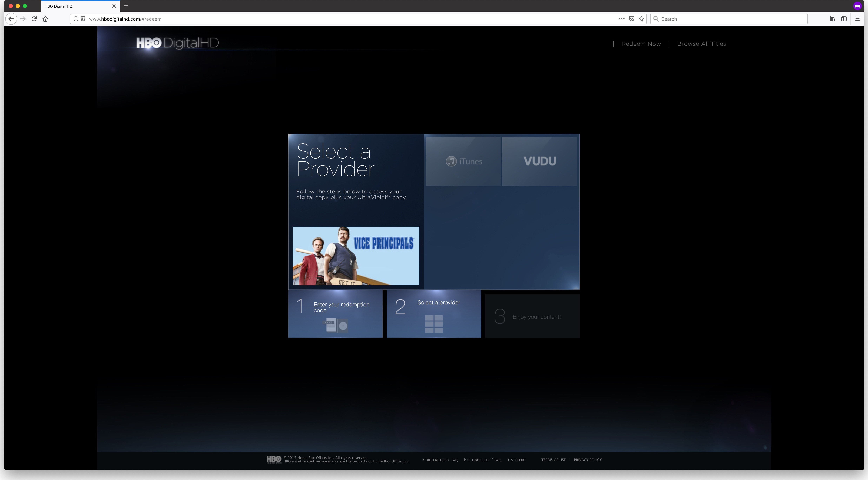Click step 3 Enjoy your content

533,316
